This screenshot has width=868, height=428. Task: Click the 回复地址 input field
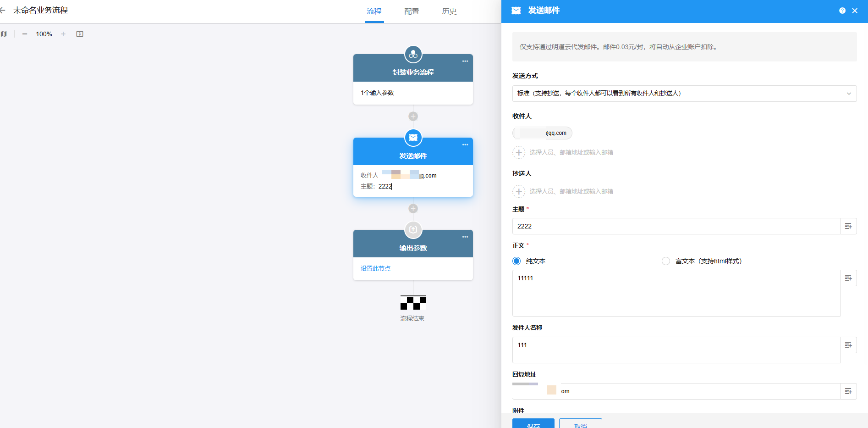click(676, 391)
